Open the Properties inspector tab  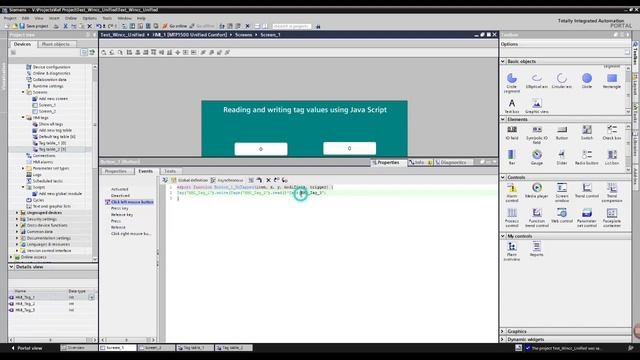[388, 162]
